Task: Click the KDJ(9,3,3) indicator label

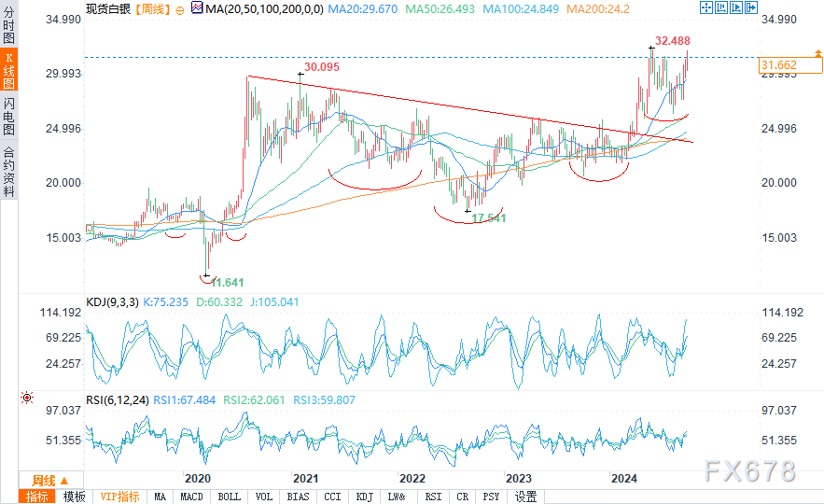Action: (113, 302)
